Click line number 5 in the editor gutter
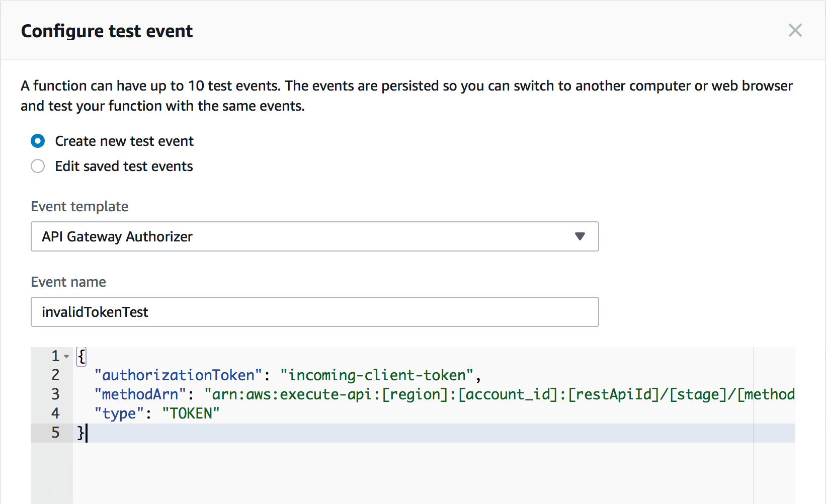The image size is (826, 504). [55, 433]
